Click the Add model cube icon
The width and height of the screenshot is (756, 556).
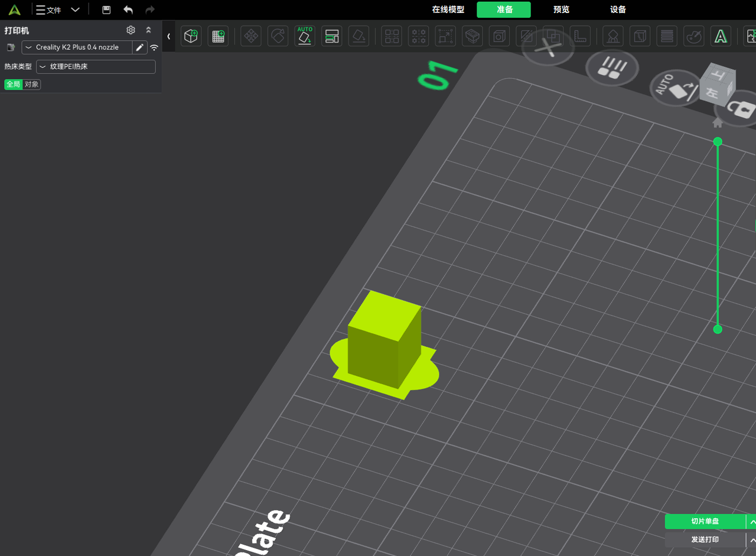[x=191, y=37]
